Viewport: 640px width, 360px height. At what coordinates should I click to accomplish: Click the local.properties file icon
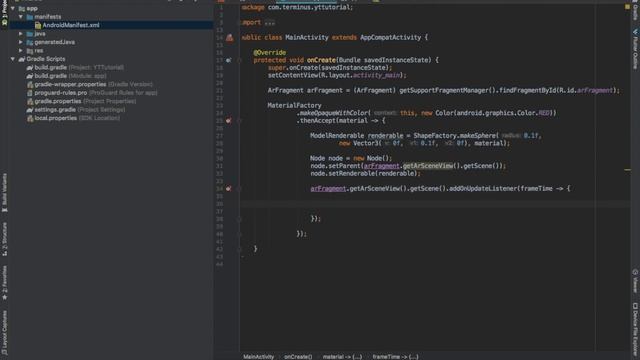click(x=30, y=118)
